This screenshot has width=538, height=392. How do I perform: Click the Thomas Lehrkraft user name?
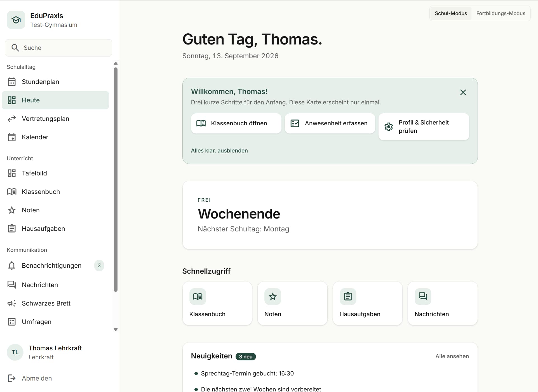[x=55, y=348]
